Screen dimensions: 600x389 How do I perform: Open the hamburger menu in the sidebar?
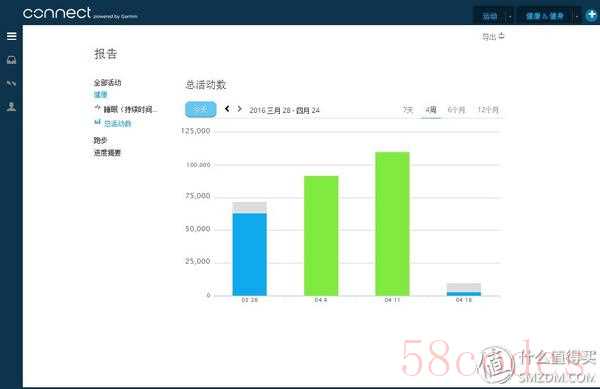pos(11,36)
